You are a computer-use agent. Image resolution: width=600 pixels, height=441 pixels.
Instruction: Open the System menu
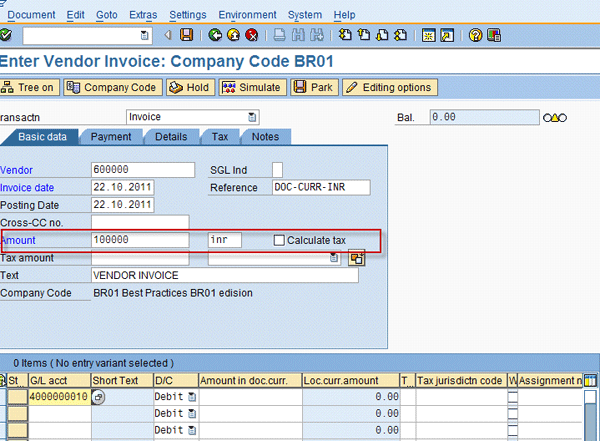[305, 15]
